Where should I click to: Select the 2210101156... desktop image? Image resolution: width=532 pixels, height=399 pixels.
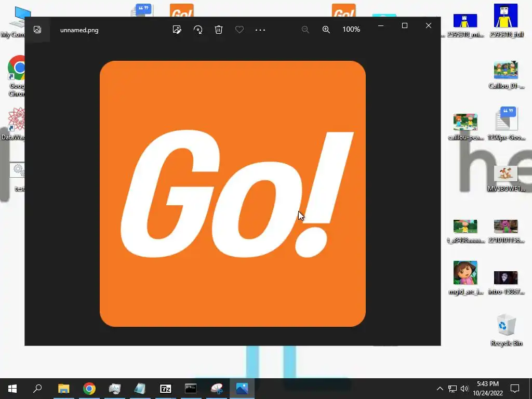506,231
